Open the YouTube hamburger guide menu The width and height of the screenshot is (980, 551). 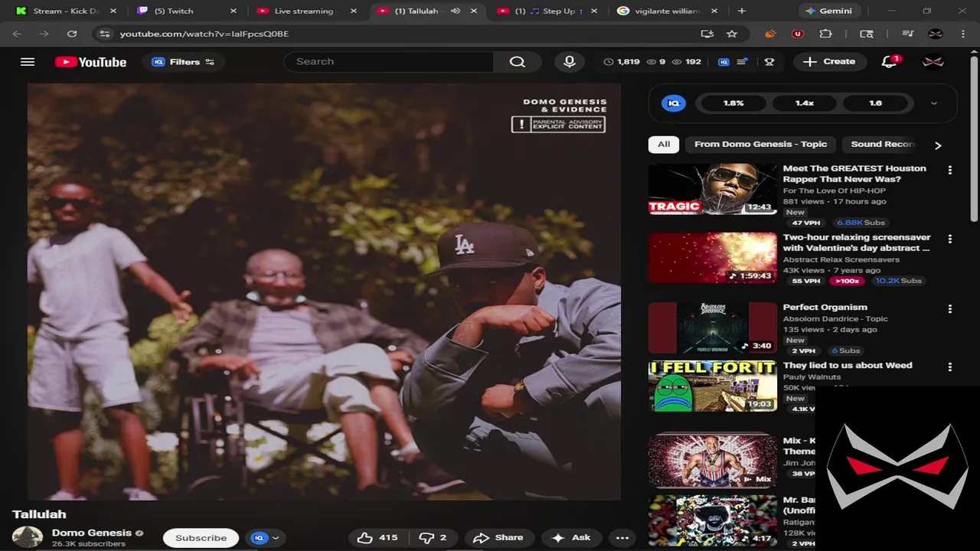click(x=28, y=62)
